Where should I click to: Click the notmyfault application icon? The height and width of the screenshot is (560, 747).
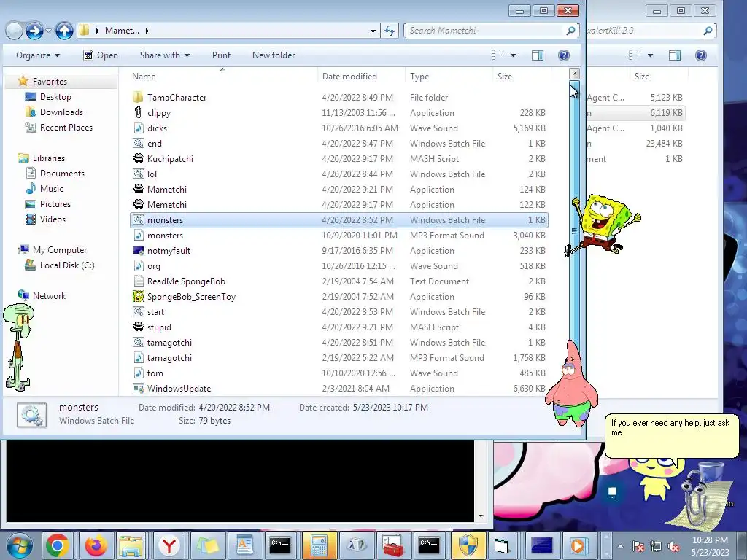tap(138, 251)
